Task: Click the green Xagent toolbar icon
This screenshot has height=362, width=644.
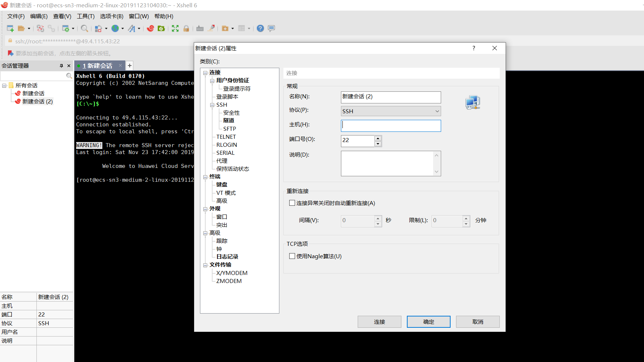Action: 161,28
